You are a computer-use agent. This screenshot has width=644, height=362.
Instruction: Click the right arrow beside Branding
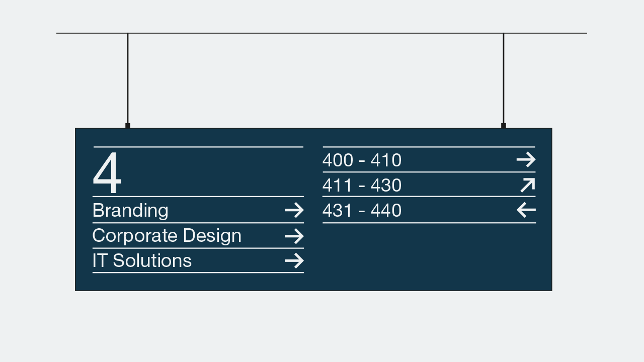pos(294,210)
